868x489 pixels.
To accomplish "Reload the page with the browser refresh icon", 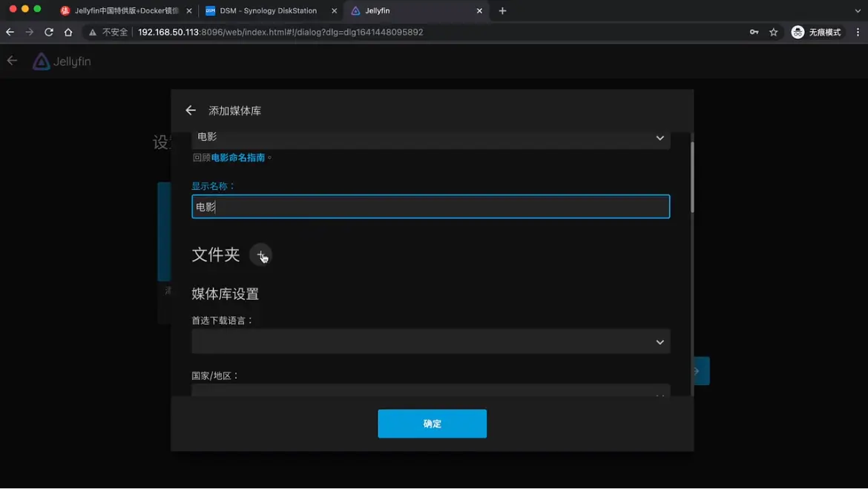I will coord(49,32).
